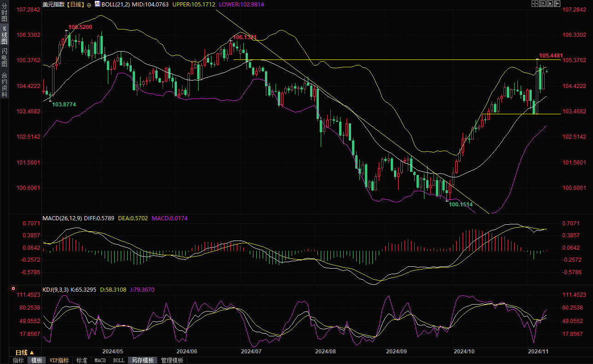This screenshot has height=364, width=593.
Task: Open 管理模板 template manager
Action: pos(172,360)
